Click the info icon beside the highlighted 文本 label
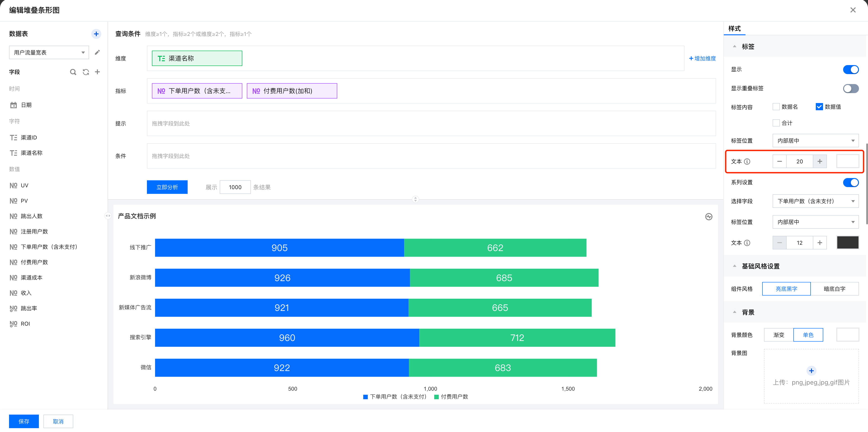868x432 pixels. point(747,162)
